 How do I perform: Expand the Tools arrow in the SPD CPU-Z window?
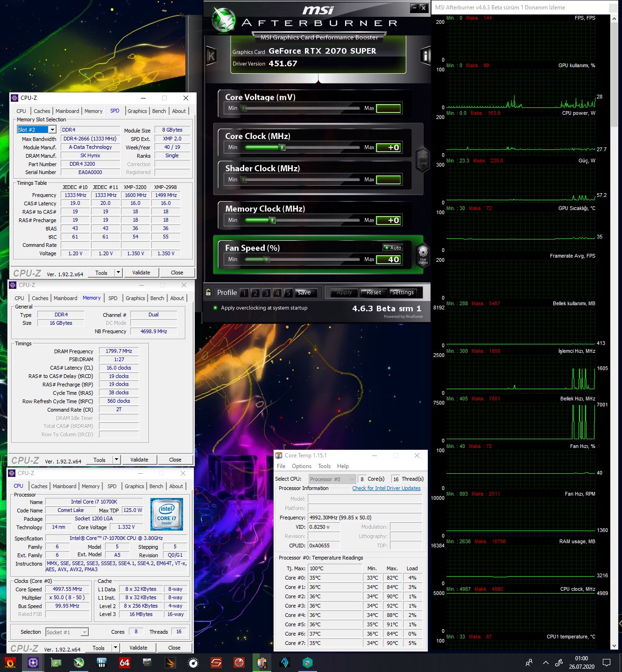coord(118,273)
